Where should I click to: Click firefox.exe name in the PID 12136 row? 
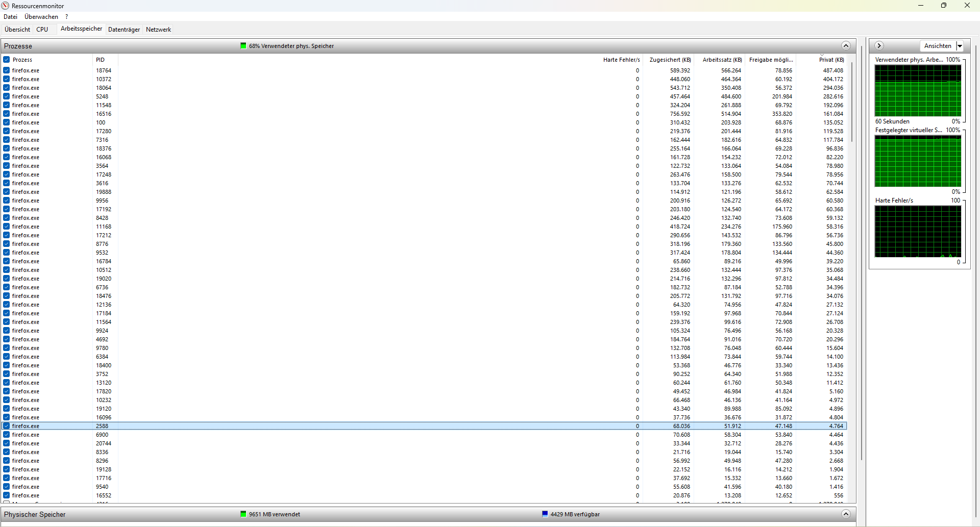pyautogui.click(x=26, y=305)
